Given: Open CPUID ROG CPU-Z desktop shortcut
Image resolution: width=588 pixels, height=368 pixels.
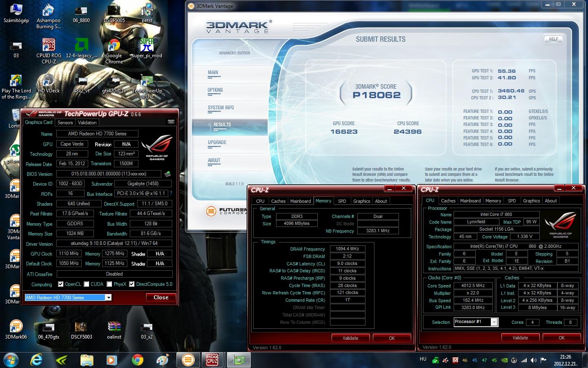Looking at the screenshot, I should (x=49, y=51).
